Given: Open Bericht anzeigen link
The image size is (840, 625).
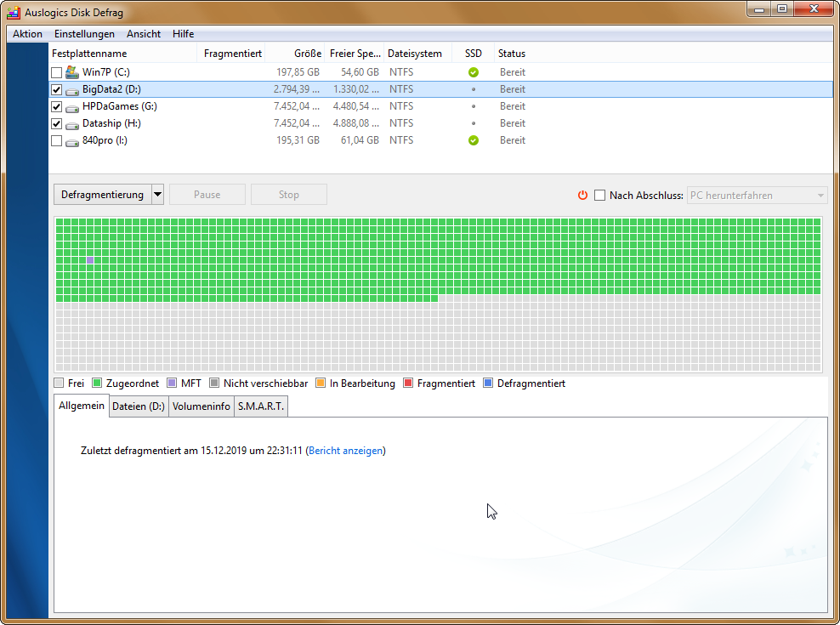Looking at the screenshot, I should 345,450.
